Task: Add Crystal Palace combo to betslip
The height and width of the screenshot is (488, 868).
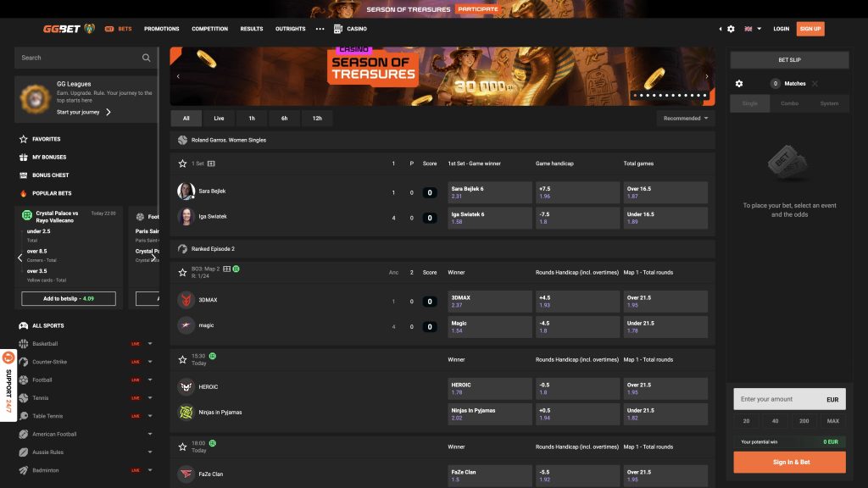Action: pos(69,299)
